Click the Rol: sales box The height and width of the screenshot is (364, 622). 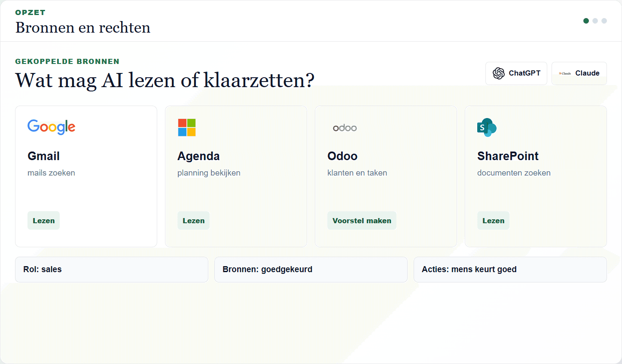tap(112, 270)
